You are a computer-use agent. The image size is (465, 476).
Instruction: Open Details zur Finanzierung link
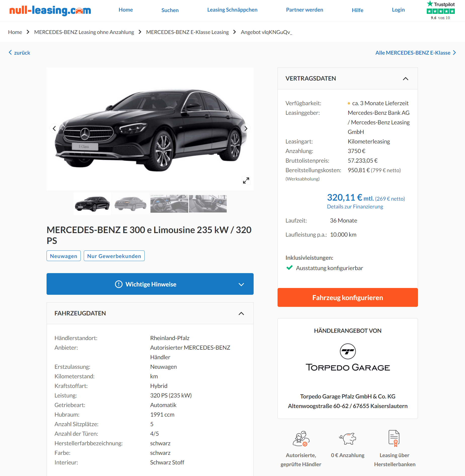tap(355, 206)
